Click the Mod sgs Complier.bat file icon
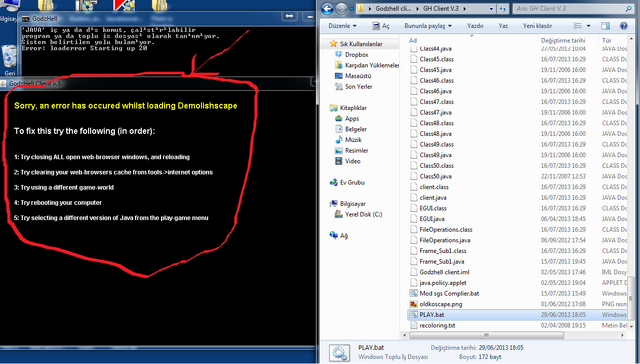This screenshot has height=364, width=640. point(413,293)
